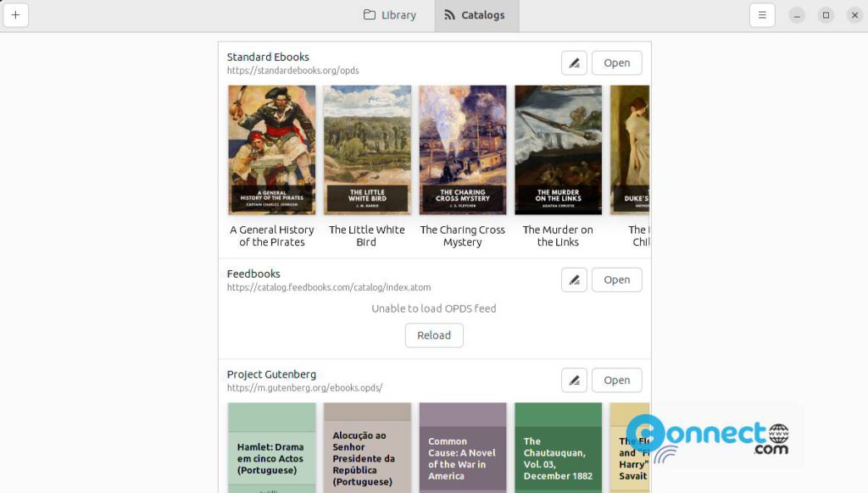
Task: Click 'Unable to load OPDS feed' message
Action: point(434,308)
